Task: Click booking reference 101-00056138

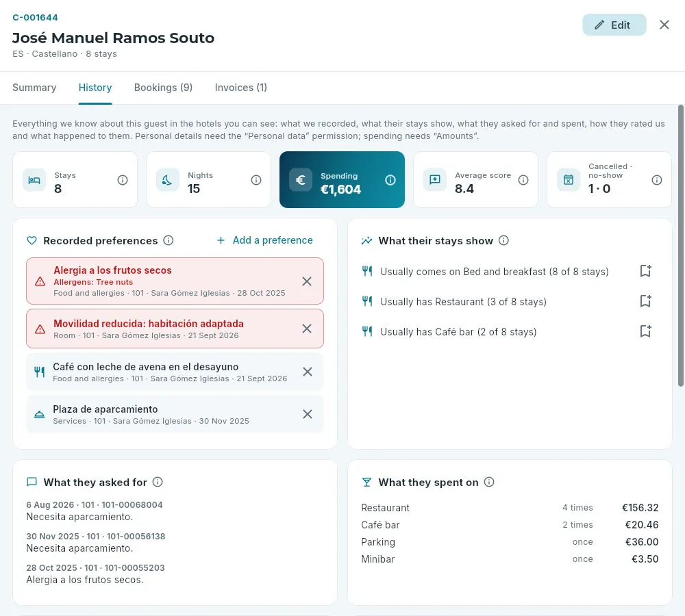Action: pyautogui.click(x=136, y=536)
